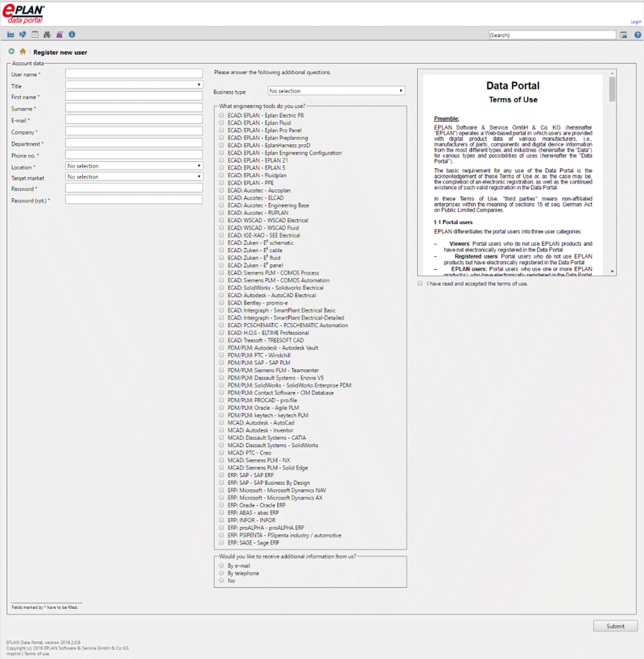Click the Password (rpt.) field
644x659 pixels.
pyautogui.click(x=134, y=200)
